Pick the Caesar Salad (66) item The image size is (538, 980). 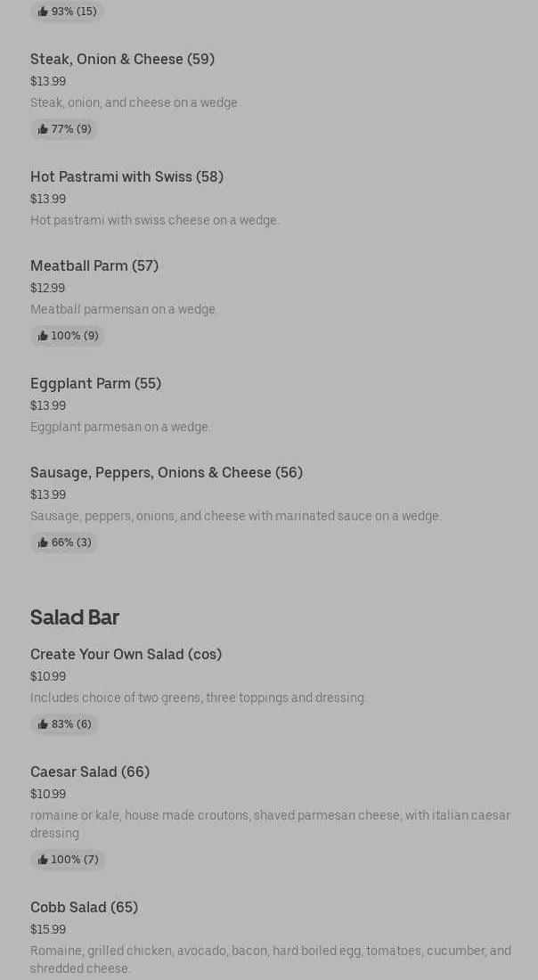90,772
